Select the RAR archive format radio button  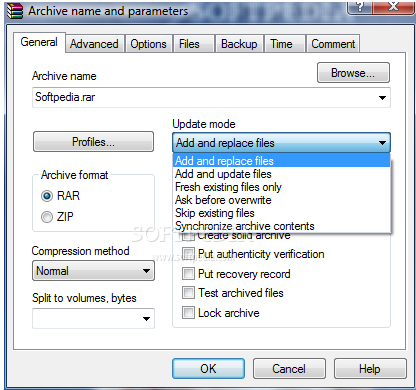pos(47,196)
